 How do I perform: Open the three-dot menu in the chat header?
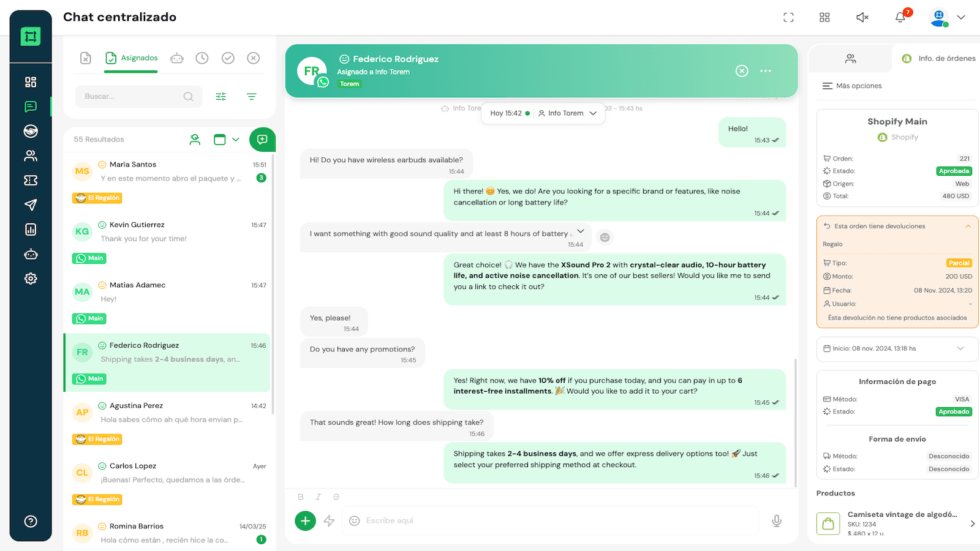pos(765,70)
